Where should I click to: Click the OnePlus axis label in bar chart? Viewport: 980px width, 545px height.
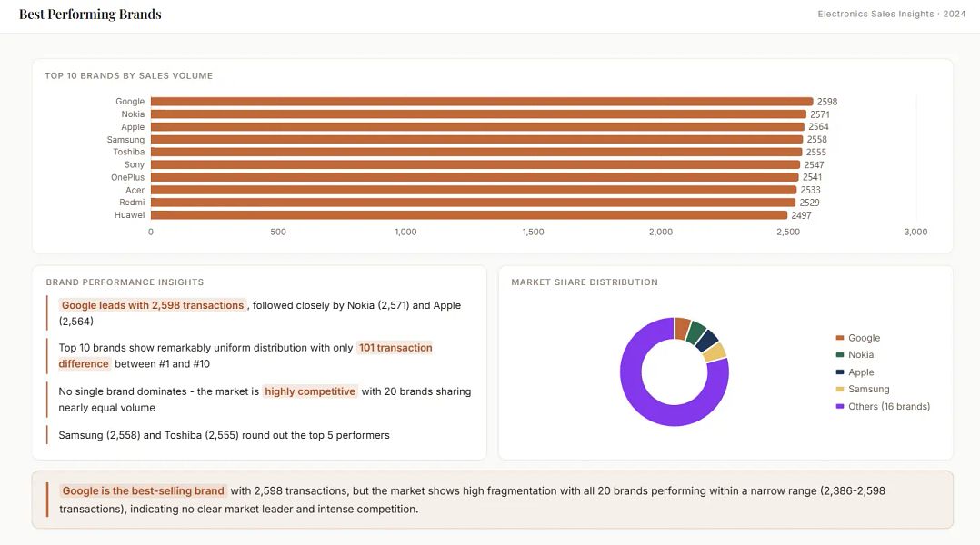(127, 177)
